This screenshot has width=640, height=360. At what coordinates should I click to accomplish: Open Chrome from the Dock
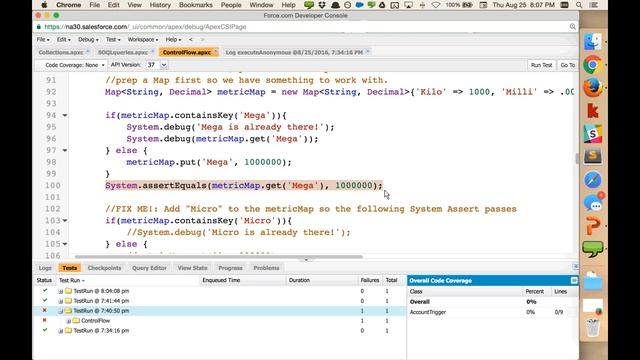point(593,65)
